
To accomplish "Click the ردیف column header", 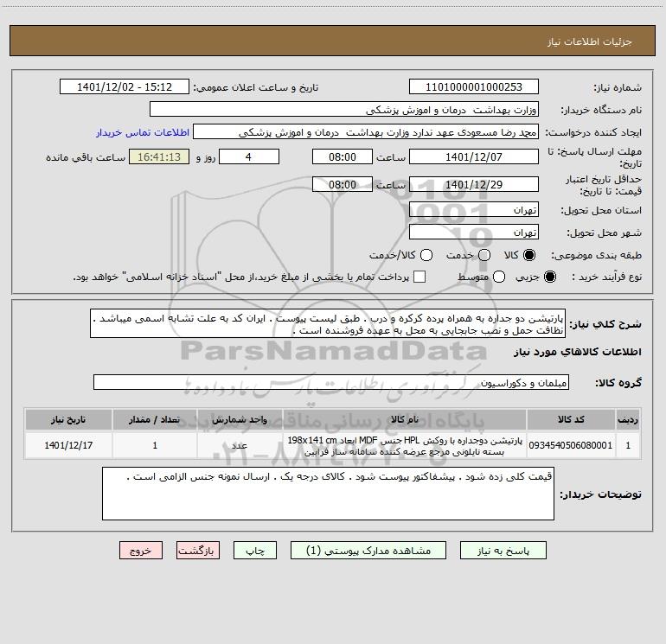I will (628, 419).
